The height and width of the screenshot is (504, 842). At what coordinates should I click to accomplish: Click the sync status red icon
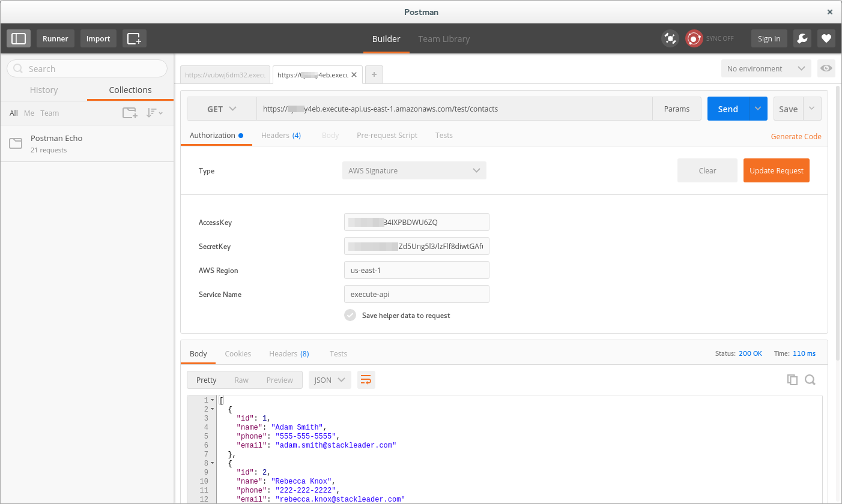[694, 38]
